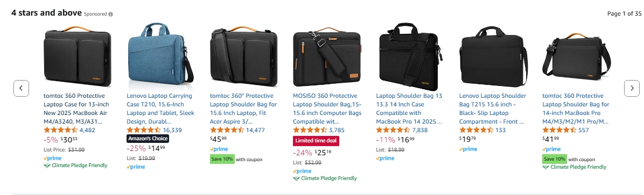This screenshot has width=644, height=195.
Task: Click Save 10% coupon badge under $45.99
Action: [x=222, y=159]
